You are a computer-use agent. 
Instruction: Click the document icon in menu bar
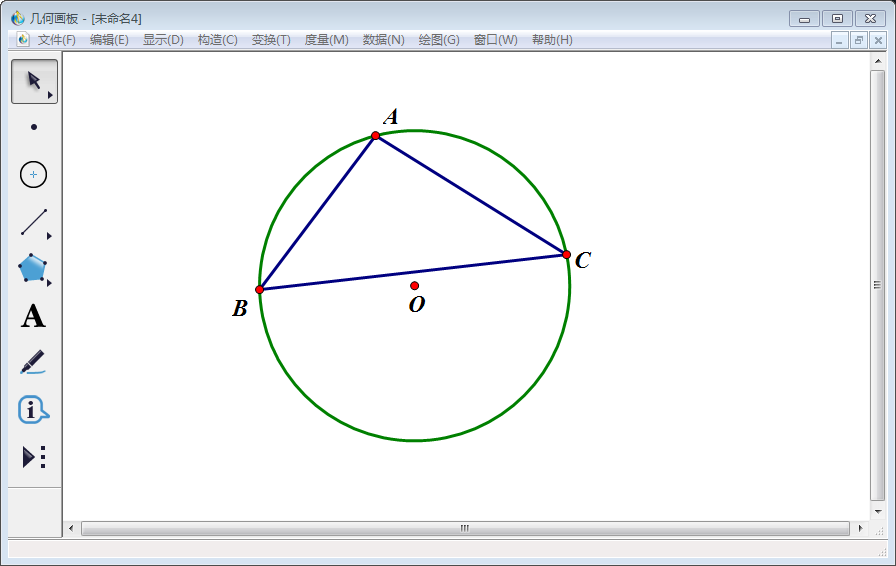click(22, 39)
